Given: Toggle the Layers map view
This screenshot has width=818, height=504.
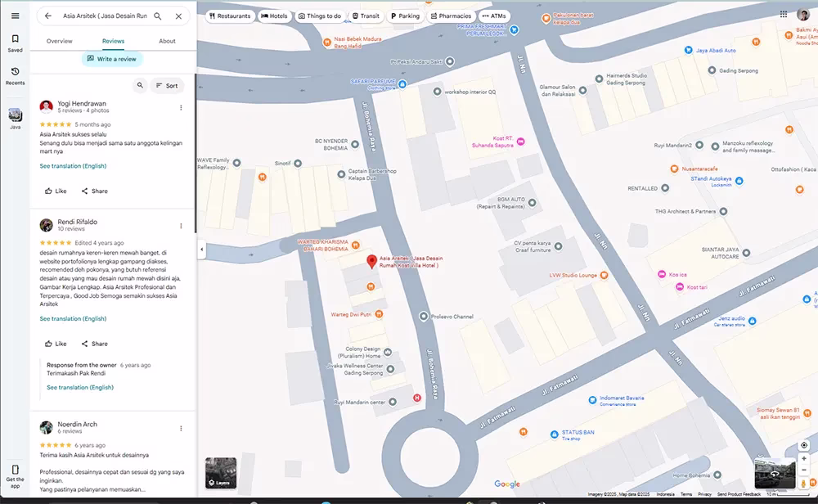Looking at the screenshot, I should 221,472.
